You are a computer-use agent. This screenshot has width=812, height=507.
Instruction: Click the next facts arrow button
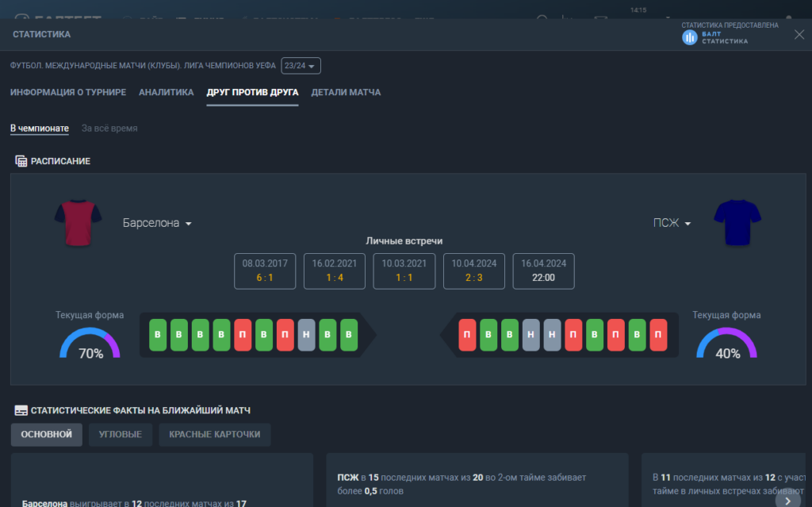pos(787,501)
